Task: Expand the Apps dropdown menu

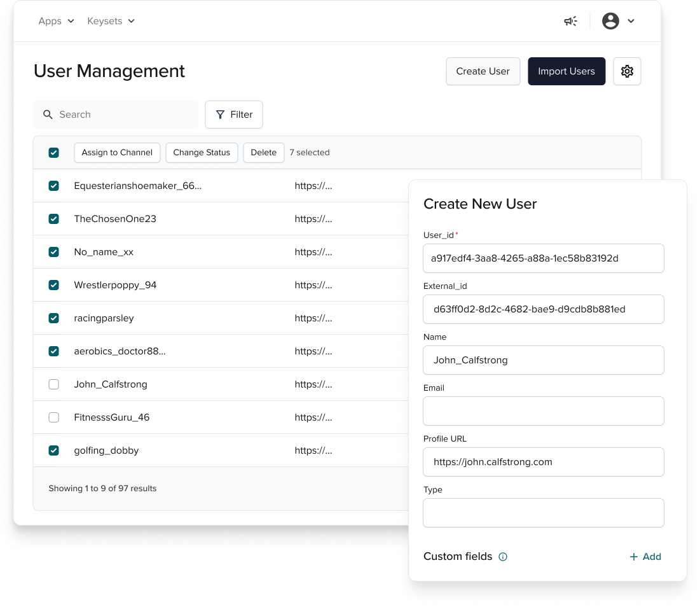Action: pyautogui.click(x=56, y=21)
